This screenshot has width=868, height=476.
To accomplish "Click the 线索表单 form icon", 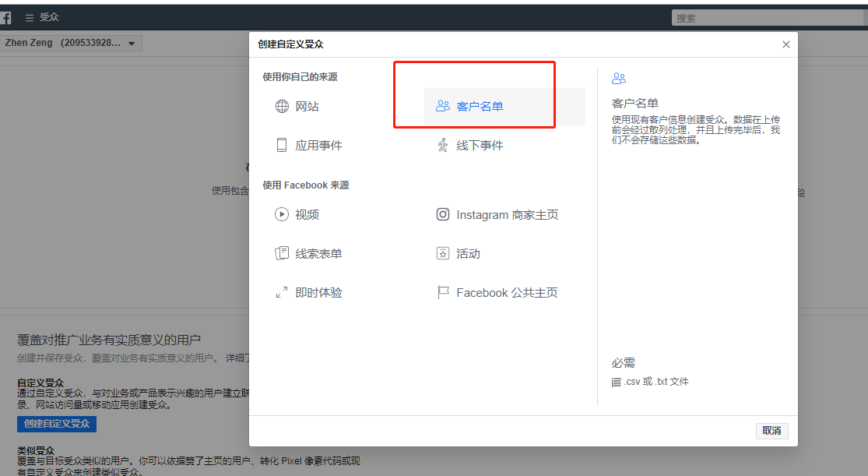I will click(282, 253).
